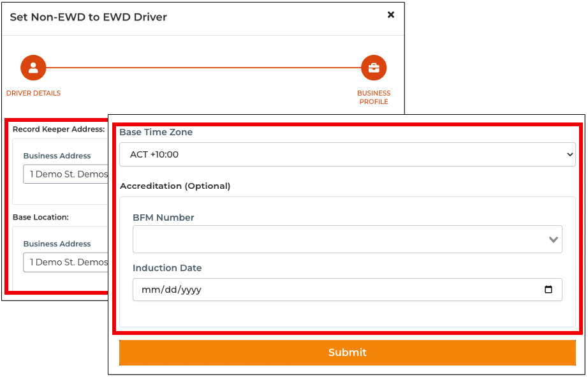Click the Induction Date label
The height and width of the screenshot is (377, 588).
click(167, 268)
